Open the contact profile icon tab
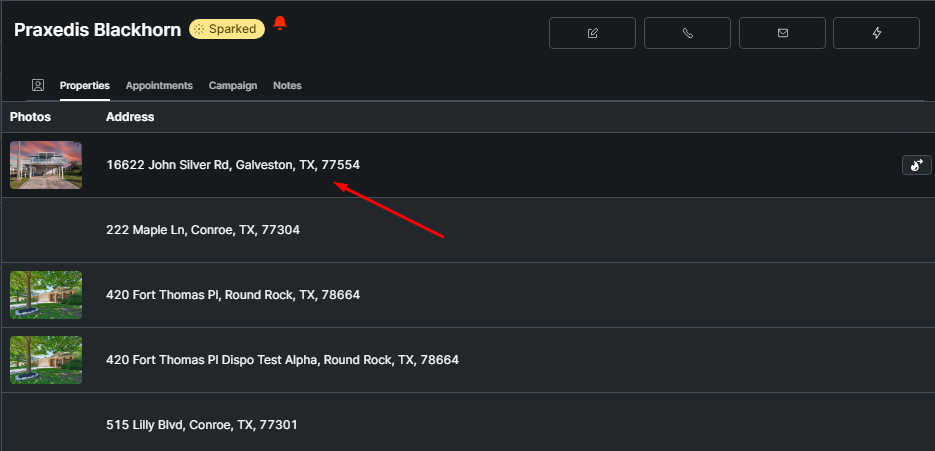 38,86
